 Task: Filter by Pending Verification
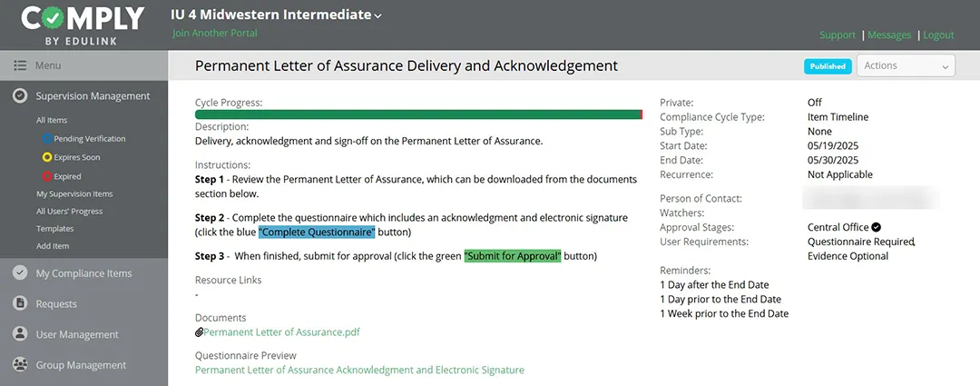tap(89, 139)
